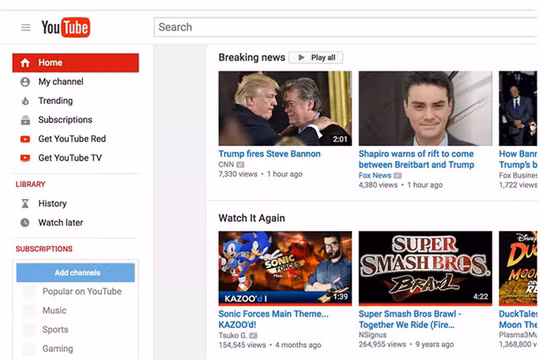
Task: Click the My channel person icon
Action: pyautogui.click(x=25, y=82)
